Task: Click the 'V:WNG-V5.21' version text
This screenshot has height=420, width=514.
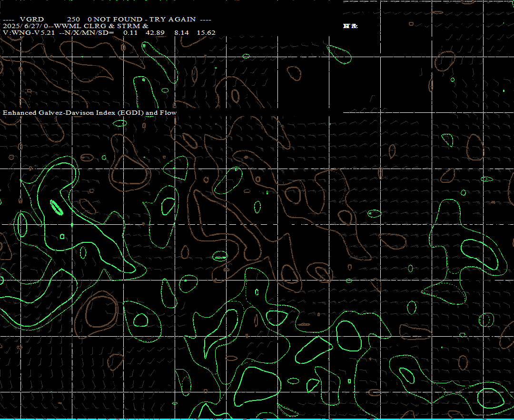Action: click(29, 33)
